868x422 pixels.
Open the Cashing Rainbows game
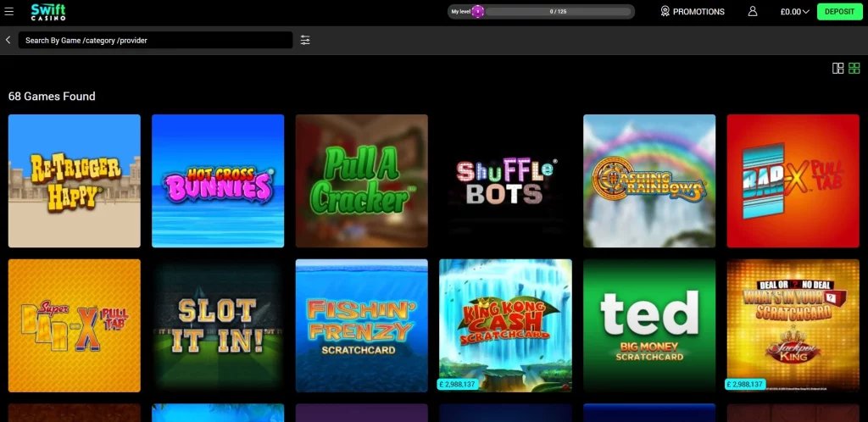649,180
